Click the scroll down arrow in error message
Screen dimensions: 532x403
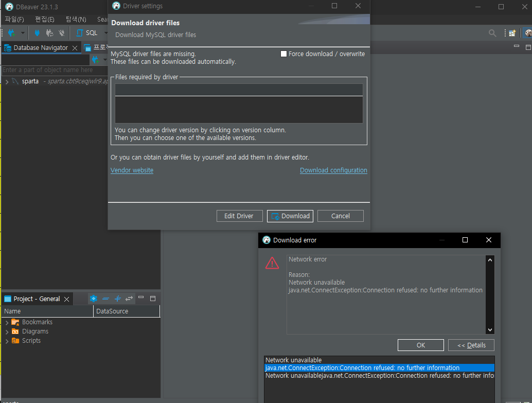coord(490,330)
